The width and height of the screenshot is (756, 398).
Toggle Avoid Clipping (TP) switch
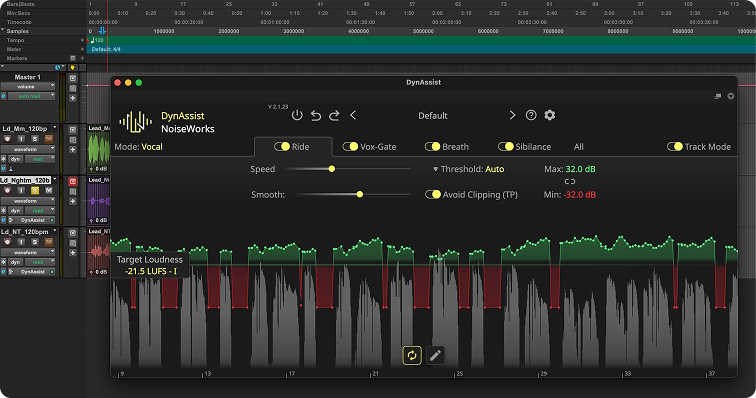pos(433,194)
